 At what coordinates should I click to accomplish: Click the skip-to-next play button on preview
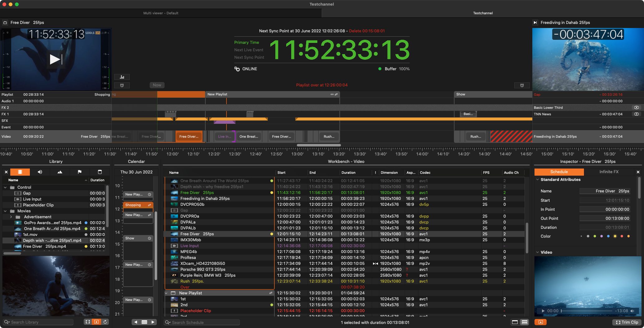56,59
